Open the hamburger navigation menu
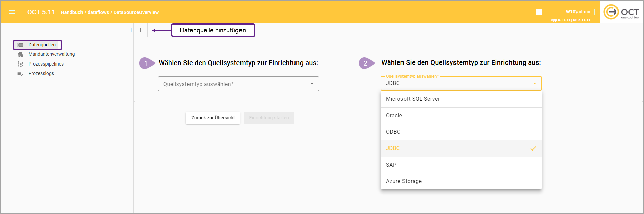This screenshot has width=644, height=214. (x=12, y=12)
